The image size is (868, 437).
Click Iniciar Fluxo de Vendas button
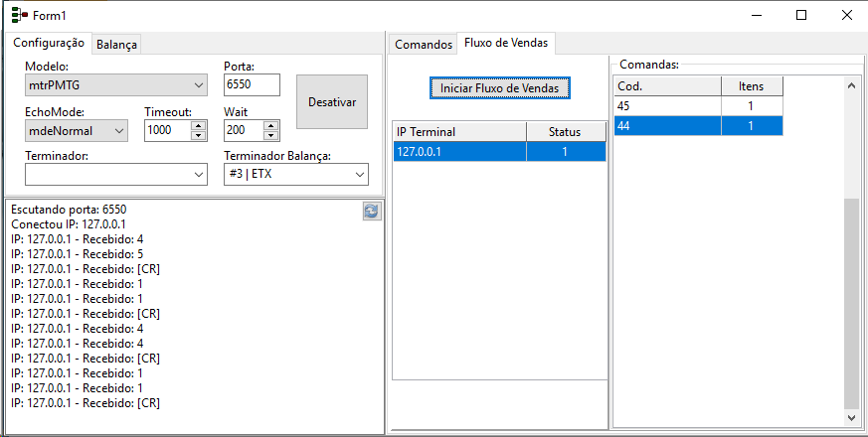click(500, 88)
